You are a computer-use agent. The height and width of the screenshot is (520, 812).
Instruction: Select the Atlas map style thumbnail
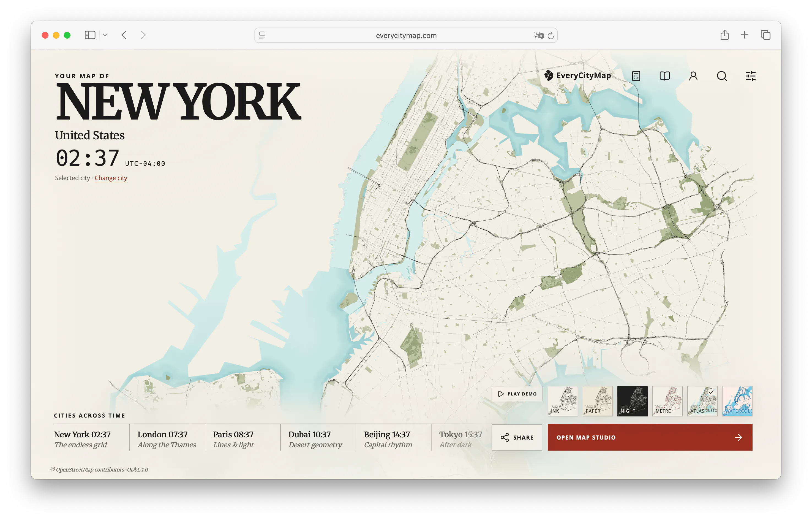point(702,401)
